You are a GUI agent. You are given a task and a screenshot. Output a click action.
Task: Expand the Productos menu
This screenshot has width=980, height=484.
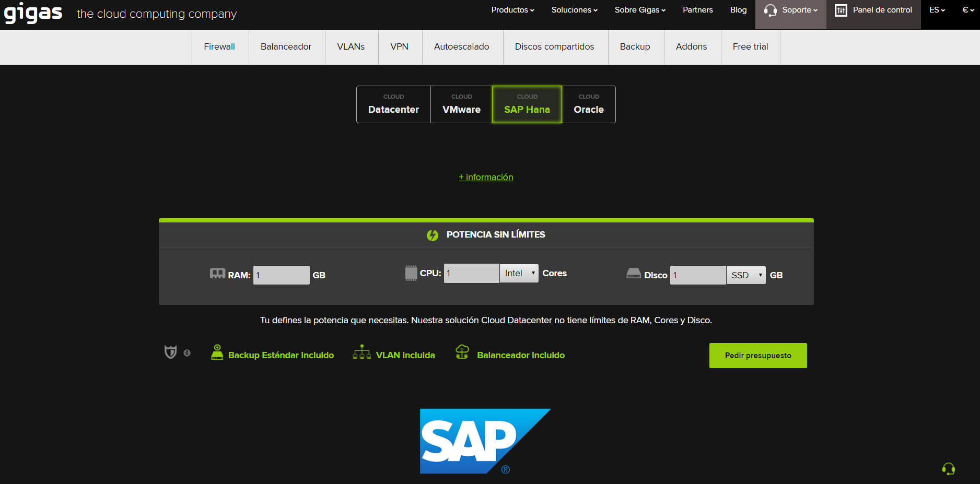click(512, 10)
